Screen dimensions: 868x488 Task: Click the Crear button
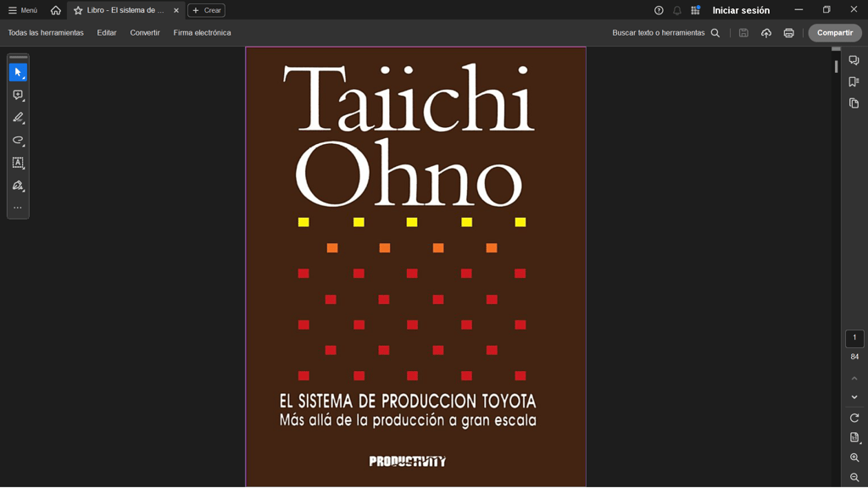point(207,10)
